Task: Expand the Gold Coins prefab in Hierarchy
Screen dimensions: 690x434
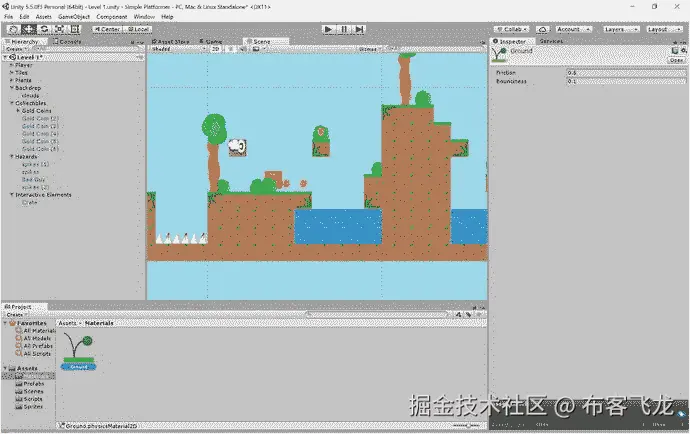Action: [x=18, y=111]
